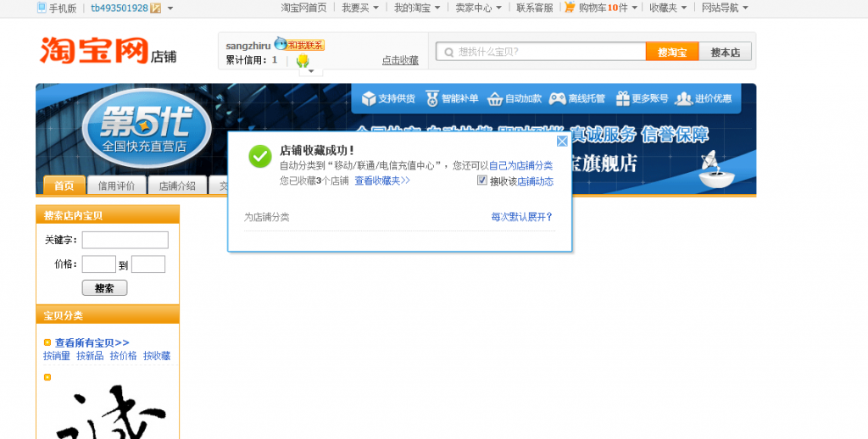Click the 点击收藏 link
This screenshot has width=868, height=439.
[x=400, y=60]
